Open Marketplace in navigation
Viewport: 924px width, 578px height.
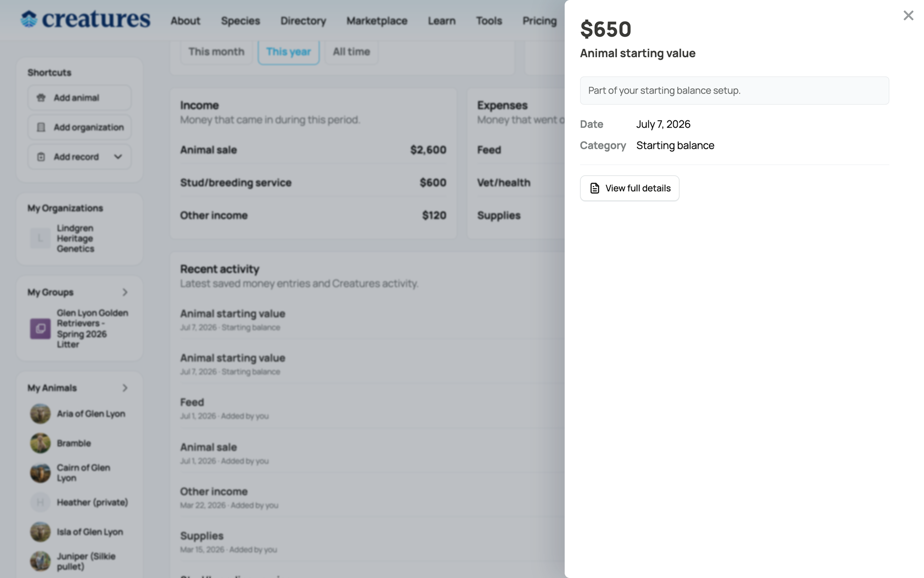point(377,20)
